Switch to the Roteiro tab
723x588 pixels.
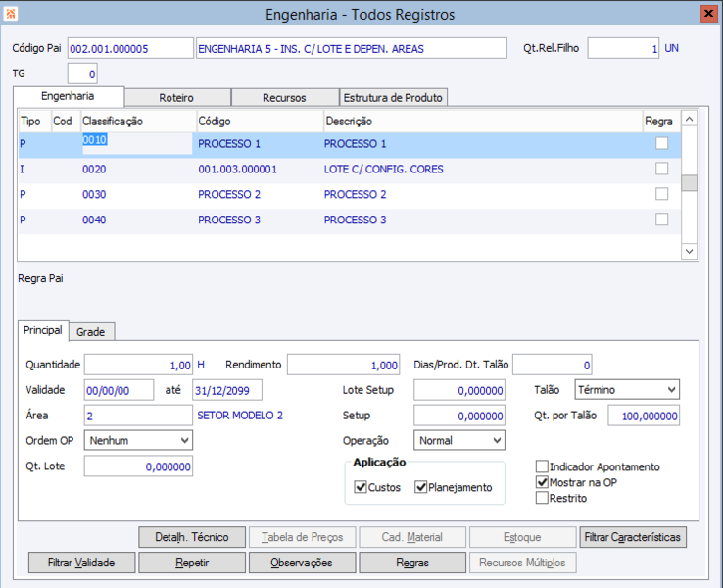click(177, 98)
